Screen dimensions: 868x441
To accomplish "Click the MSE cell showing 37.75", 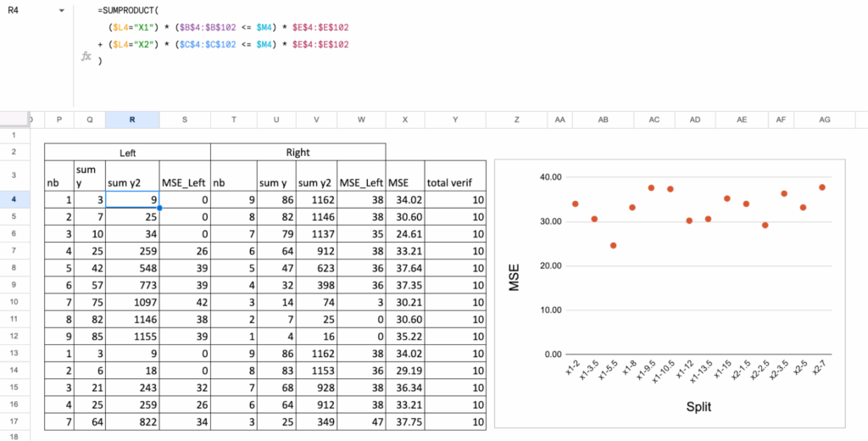I will tap(404, 421).
